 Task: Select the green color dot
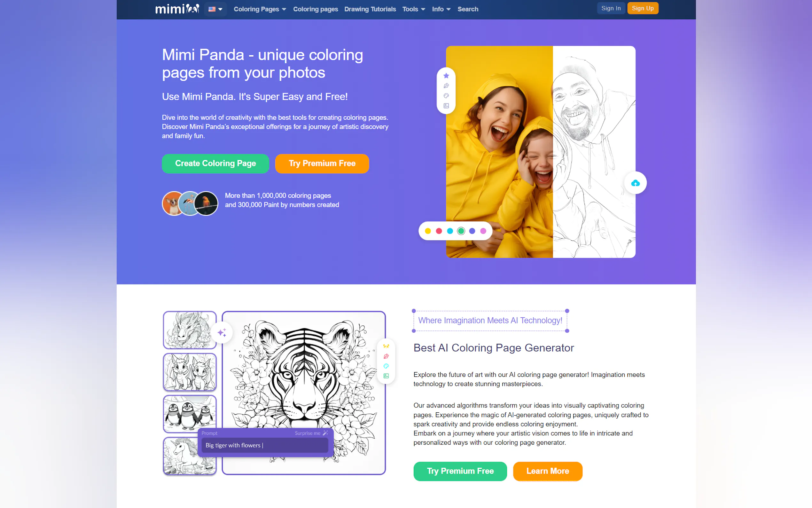click(x=461, y=231)
